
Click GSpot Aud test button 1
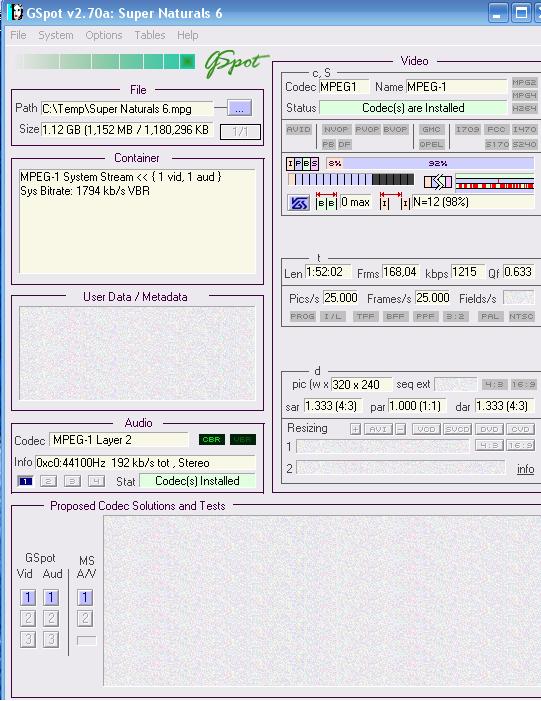click(51, 598)
